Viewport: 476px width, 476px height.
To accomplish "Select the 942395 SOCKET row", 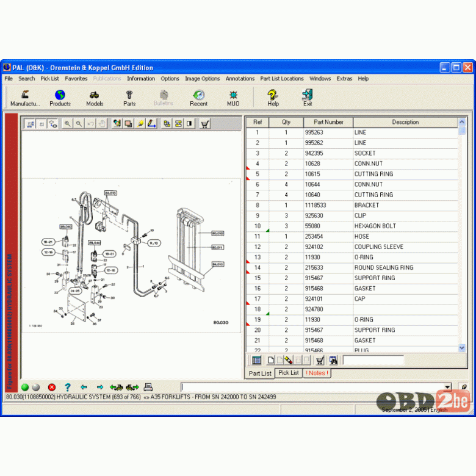I will pyautogui.click(x=352, y=153).
